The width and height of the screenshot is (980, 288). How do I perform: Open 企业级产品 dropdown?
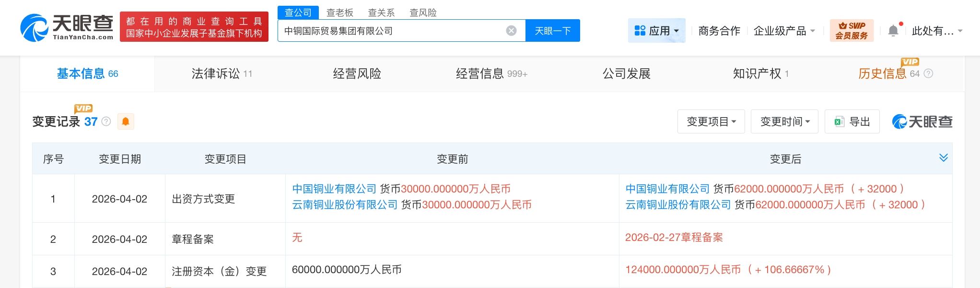coord(784,31)
